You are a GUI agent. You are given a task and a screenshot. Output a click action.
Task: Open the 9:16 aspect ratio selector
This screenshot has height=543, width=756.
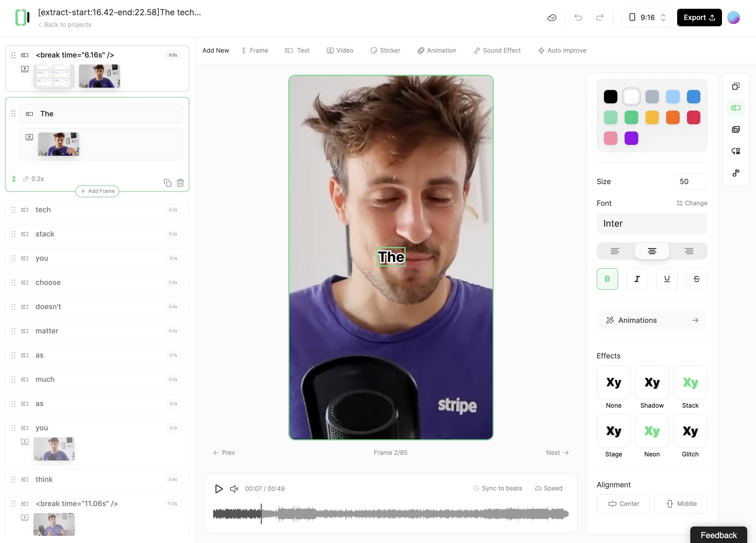click(x=647, y=17)
